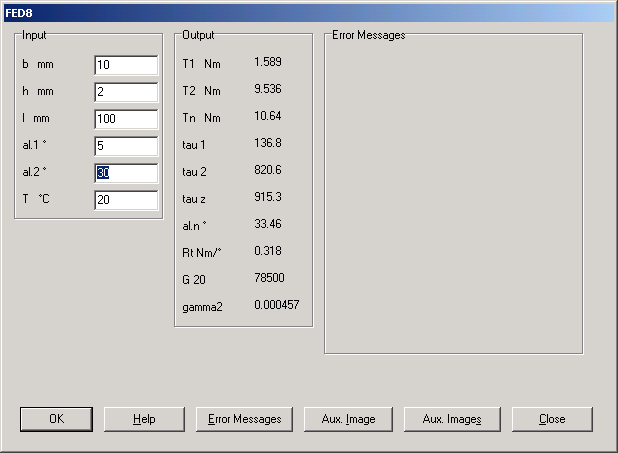The image size is (618, 453).
Task: Click the b mm input field
Action: click(126, 65)
